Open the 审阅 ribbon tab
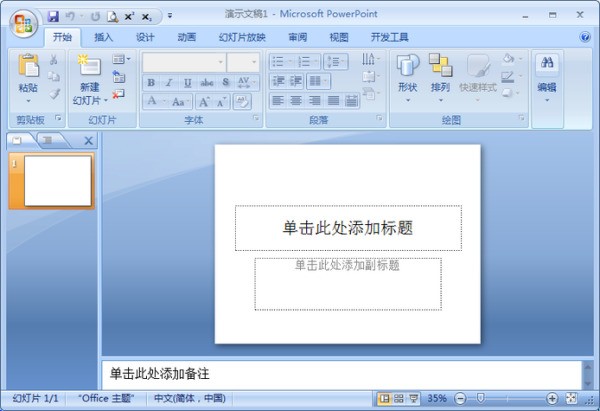Screen dimensions: 600x411 click(297, 37)
